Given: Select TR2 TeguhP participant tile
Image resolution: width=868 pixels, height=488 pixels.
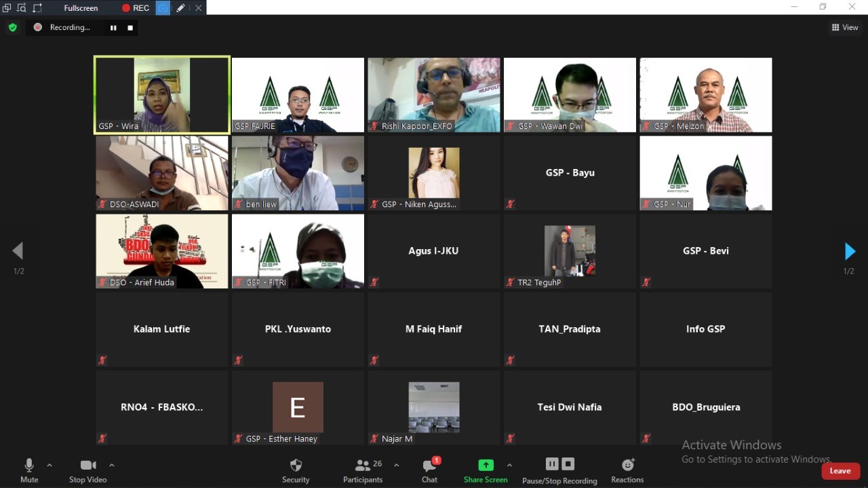Looking at the screenshot, I should (x=570, y=251).
